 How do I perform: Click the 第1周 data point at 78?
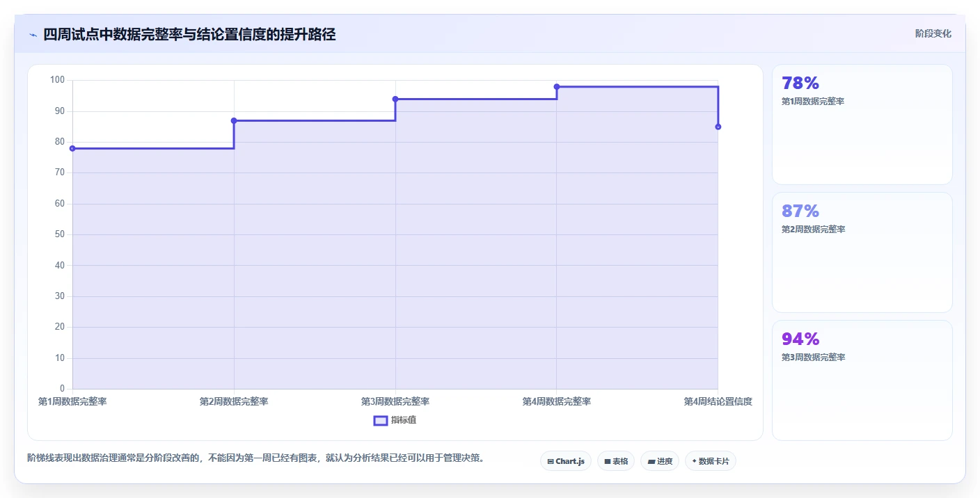72,148
